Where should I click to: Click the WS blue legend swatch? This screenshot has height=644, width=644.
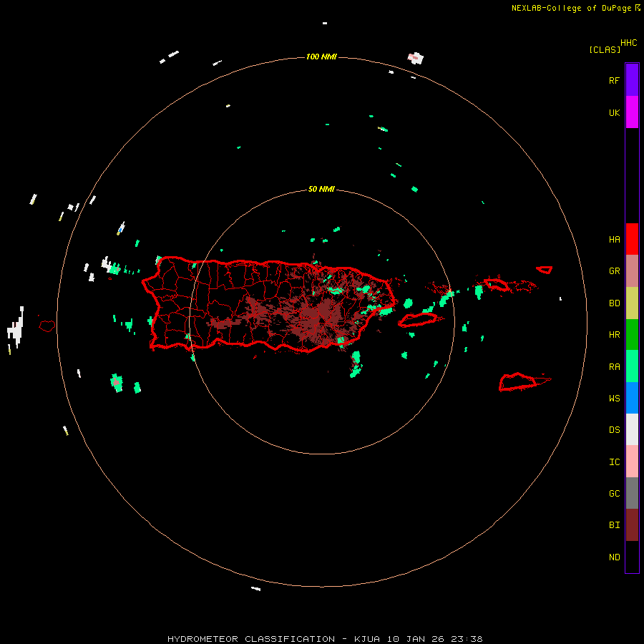pos(632,398)
